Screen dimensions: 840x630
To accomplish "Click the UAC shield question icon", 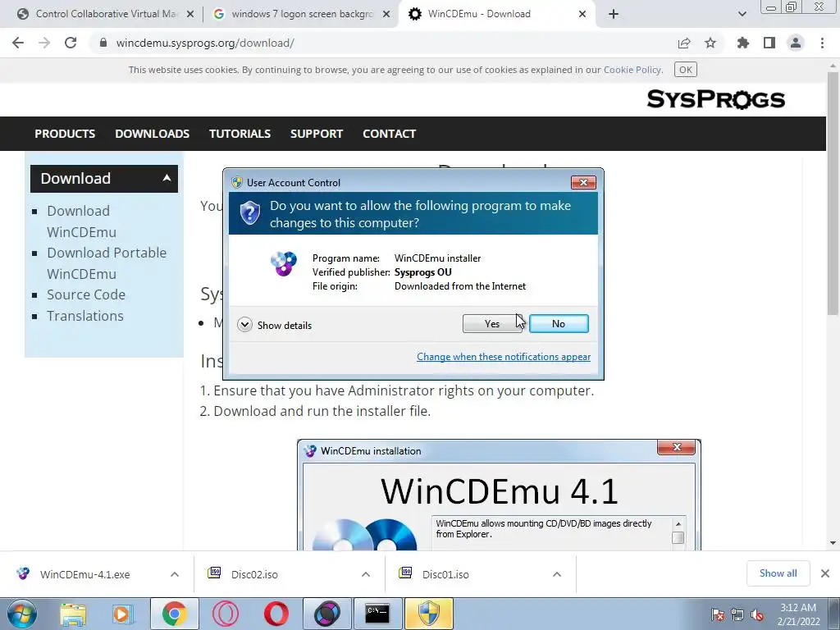I will coord(249,213).
